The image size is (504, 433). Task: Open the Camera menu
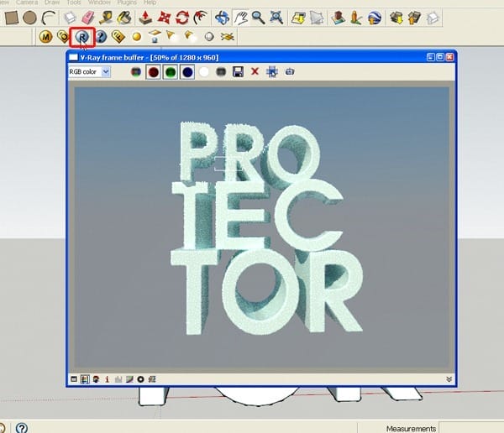pos(27,3)
